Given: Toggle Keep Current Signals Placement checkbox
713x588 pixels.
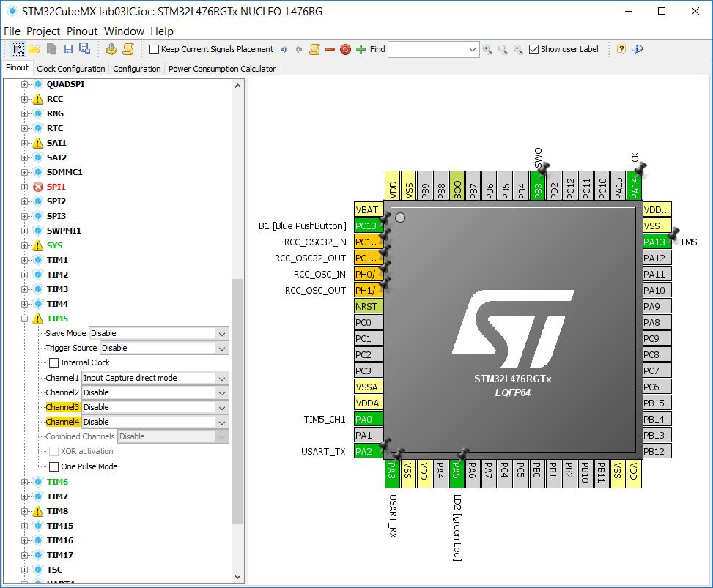Looking at the screenshot, I should point(154,49).
